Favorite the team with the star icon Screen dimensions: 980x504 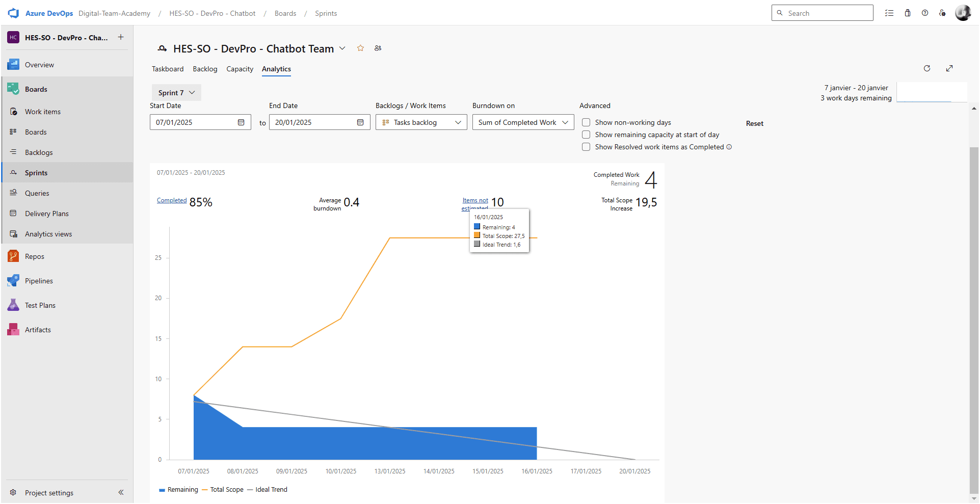(x=360, y=48)
